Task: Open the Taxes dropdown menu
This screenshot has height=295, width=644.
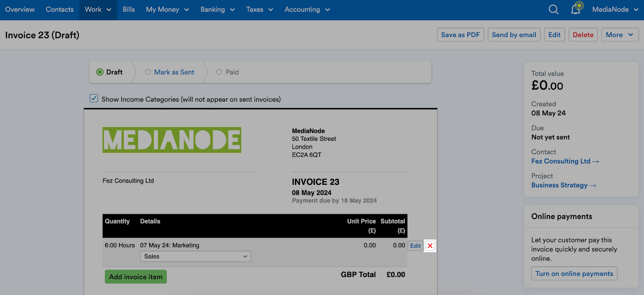Action: (260, 10)
